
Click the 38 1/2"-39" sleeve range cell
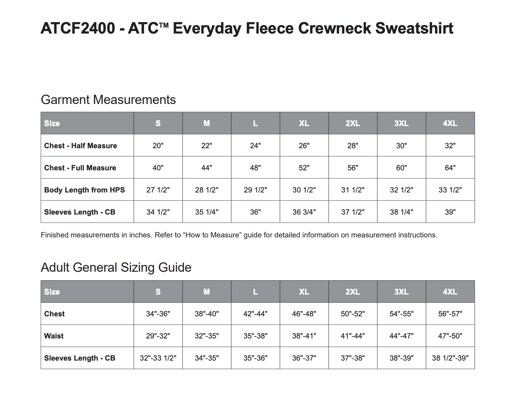(450, 358)
